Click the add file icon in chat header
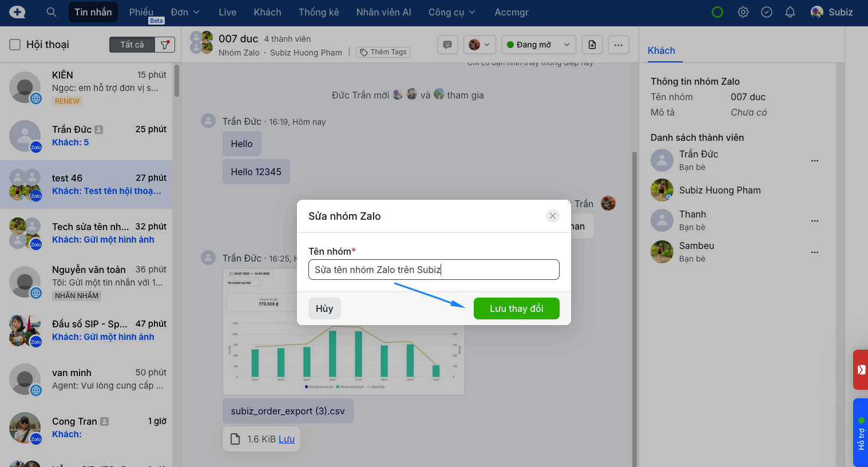Screen dimensions: 868x467 tap(592, 45)
